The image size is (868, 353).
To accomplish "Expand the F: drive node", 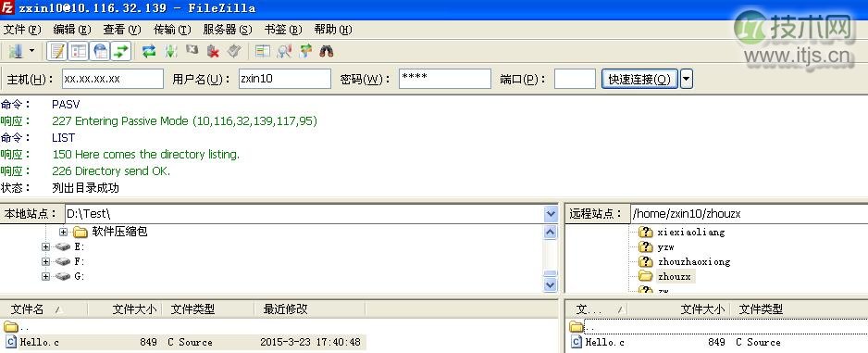I will click(x=46, y=261).
